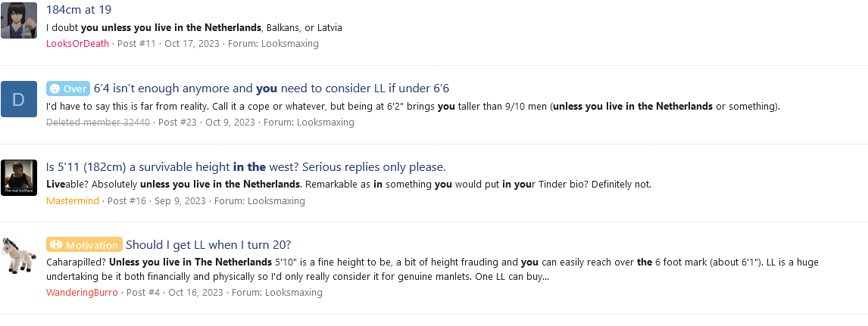Click the Motivation prefix tag
The height and width of the screenshot is (326, 868).
pyautogui.click(x=85, y=245)
